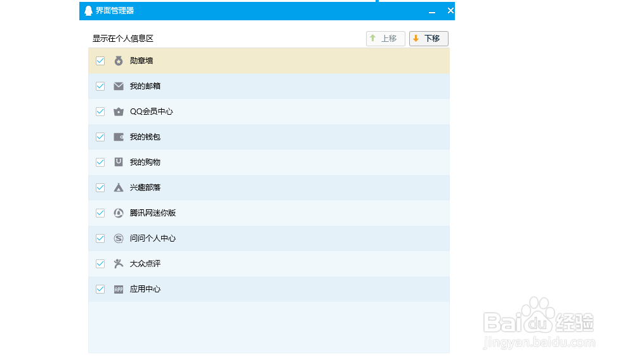Click the 腾讯网迷你版 icon

coord(119,213)
